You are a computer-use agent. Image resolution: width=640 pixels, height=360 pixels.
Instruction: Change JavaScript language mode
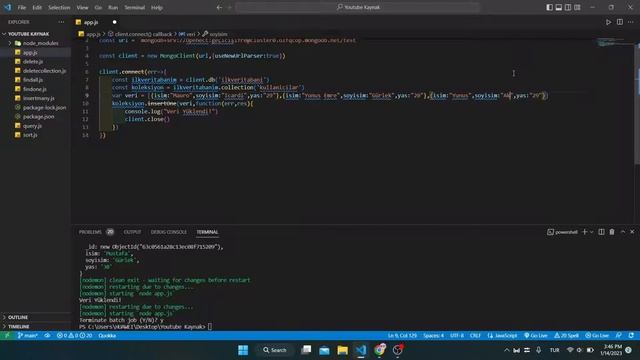(x=502, y=336)
